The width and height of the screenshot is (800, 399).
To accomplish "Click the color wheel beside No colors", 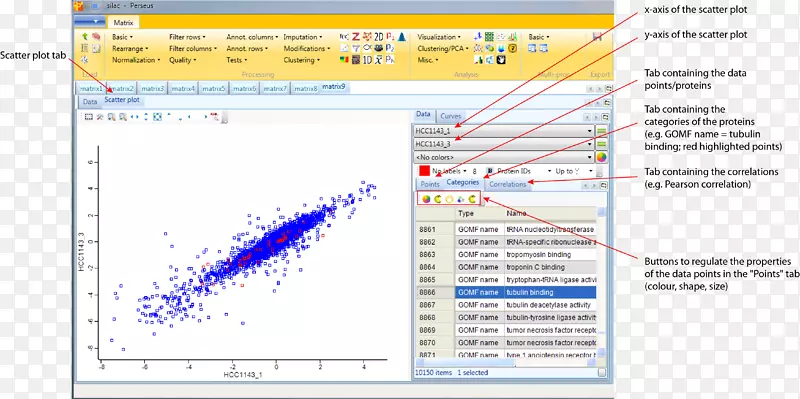I will [x=602, y=158].
